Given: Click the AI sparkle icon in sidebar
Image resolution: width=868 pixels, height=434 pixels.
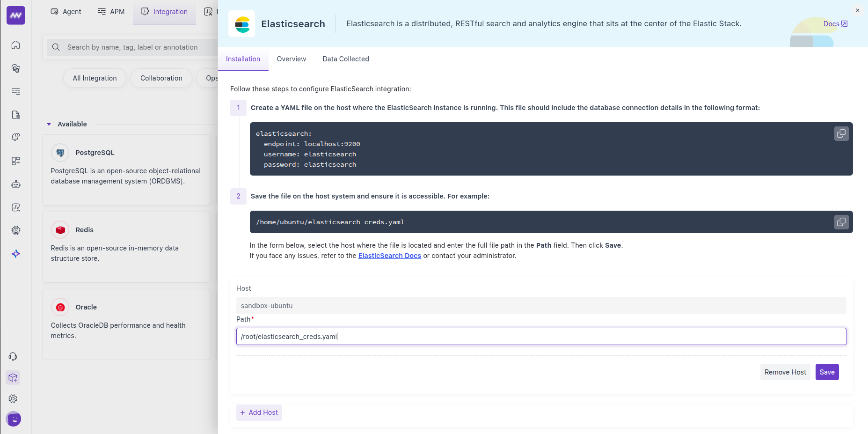Looking at the screenshot, I should click(x=15, y=253).
